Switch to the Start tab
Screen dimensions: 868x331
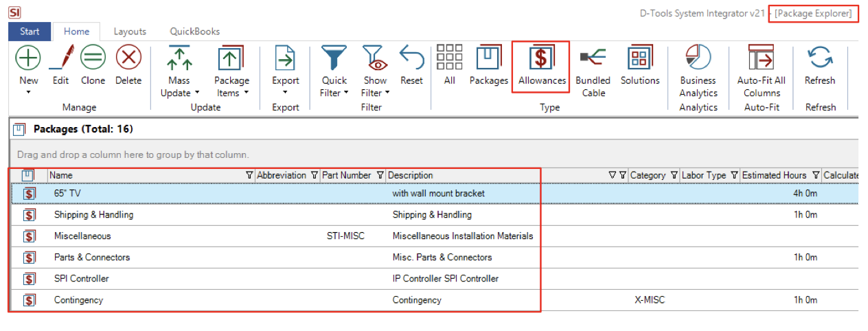pos(30,32)
